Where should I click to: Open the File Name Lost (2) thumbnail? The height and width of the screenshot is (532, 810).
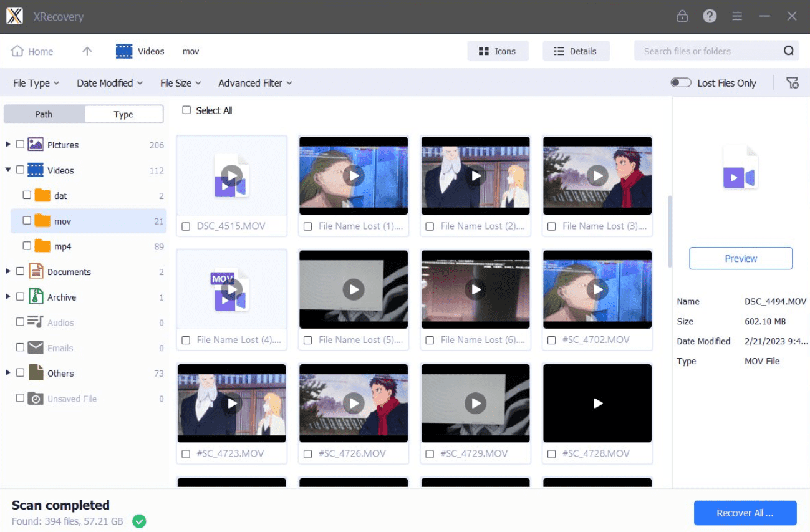[x=476, y=176]
